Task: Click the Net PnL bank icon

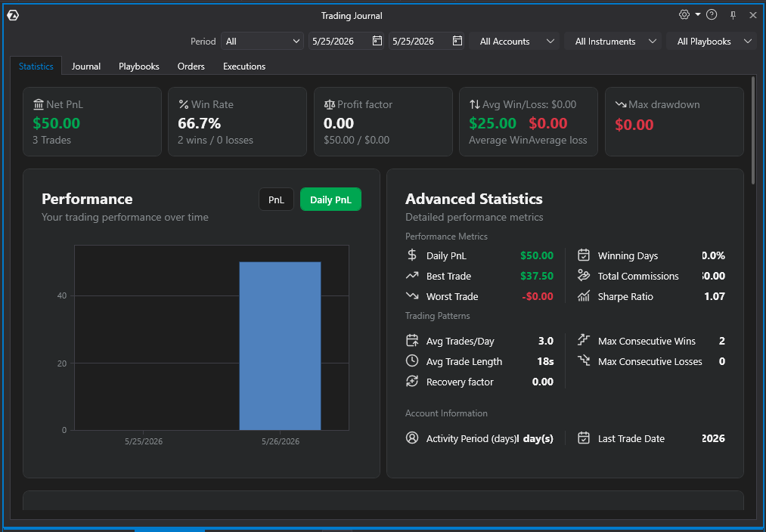Action: click(x=38, y=104)
